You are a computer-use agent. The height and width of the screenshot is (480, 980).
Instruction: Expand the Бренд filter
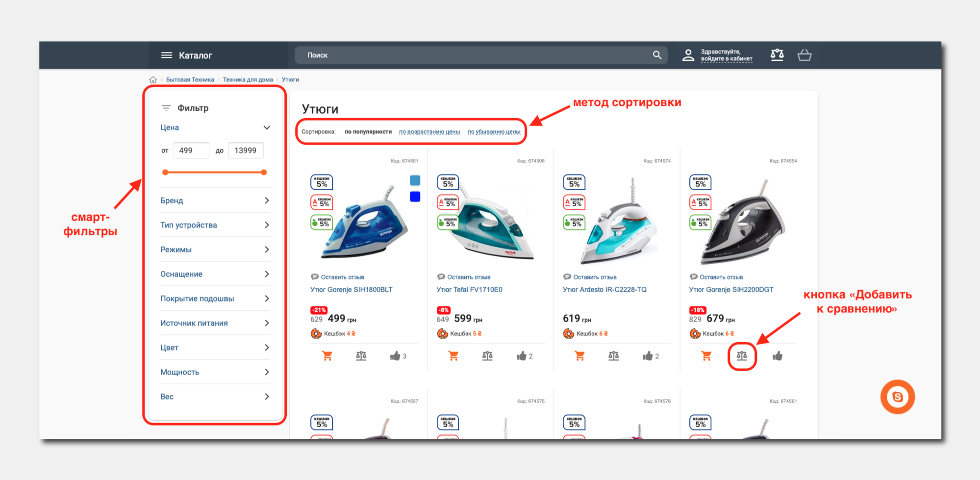215,201
